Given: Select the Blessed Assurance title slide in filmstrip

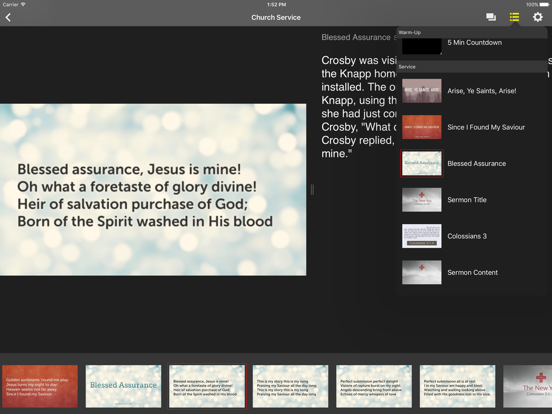Looking at the screenshot, I should pyautogui.click(x=123, y=386).
